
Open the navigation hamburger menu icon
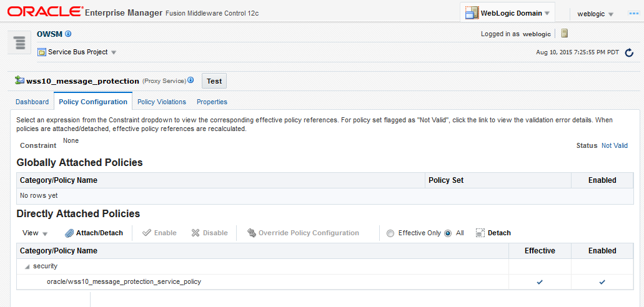click(x=19, y=42)
